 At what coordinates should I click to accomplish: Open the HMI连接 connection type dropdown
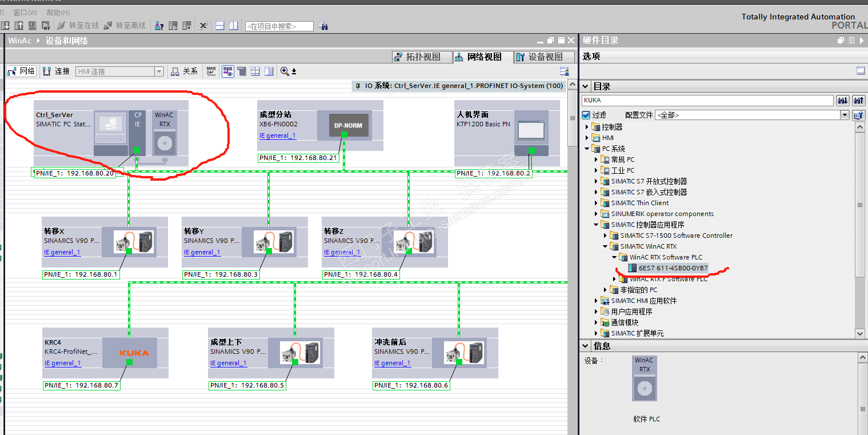(x=159, y=71)
